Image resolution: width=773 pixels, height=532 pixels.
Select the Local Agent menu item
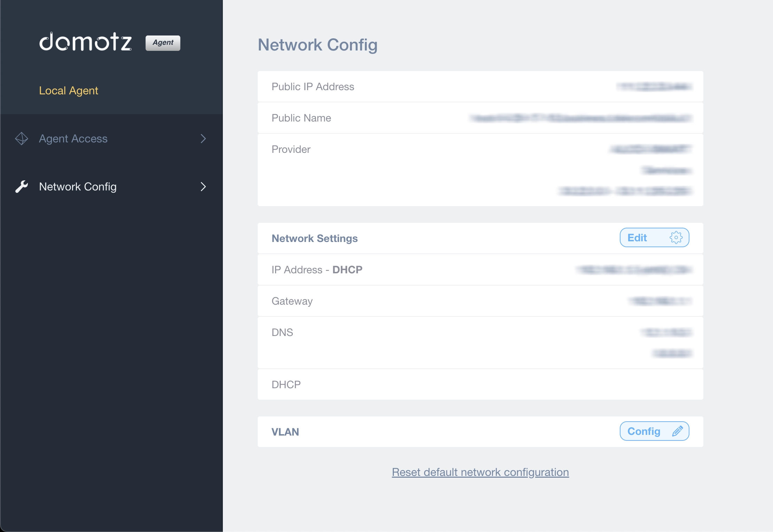coord(68,91)
